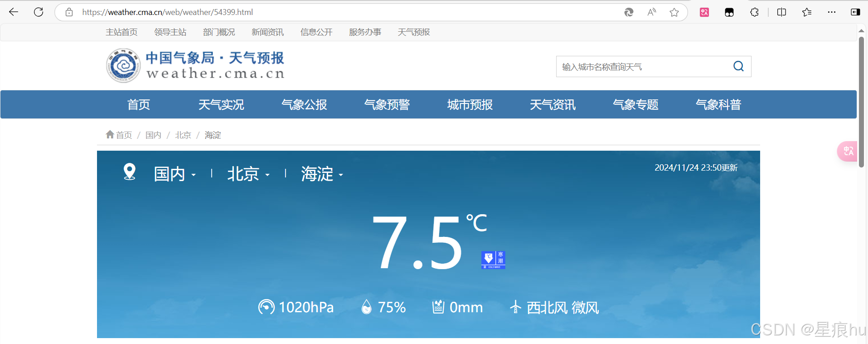The width and height of the screenshot is (868, 344).
Task: Open Favorites list star icon
Action: pos(807,12)
